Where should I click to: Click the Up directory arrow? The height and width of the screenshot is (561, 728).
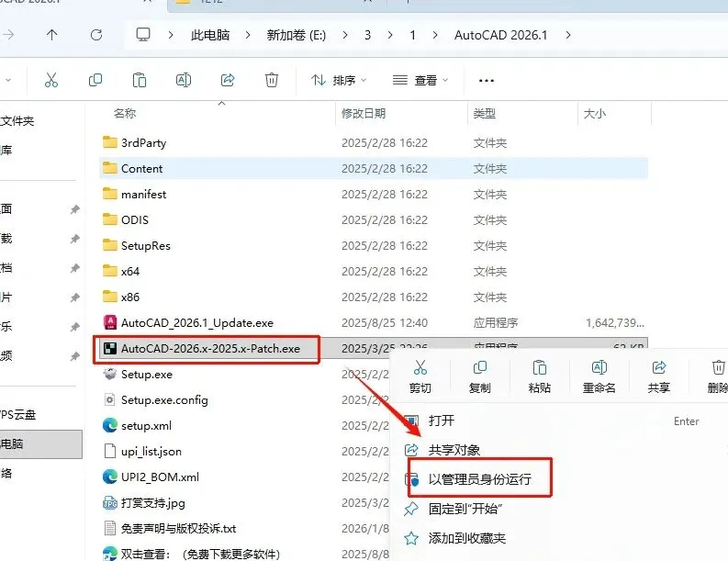pyautogui.click(x=51, y=35)
